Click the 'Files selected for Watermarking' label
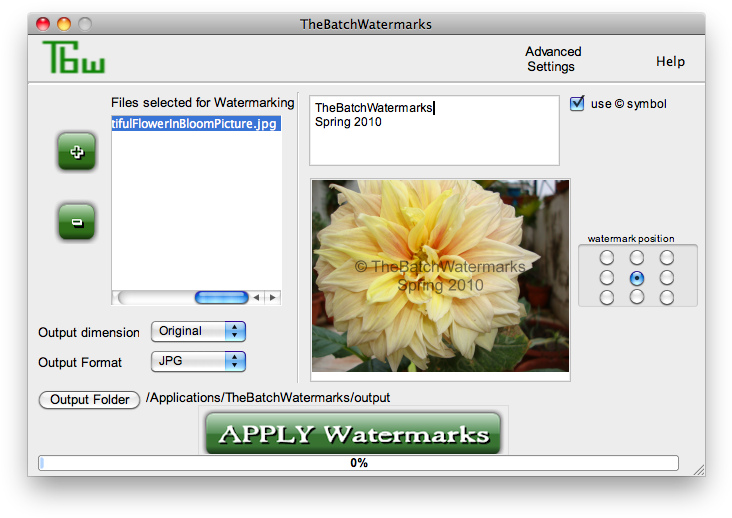The width and height of the screenshot is (732, 518). tap(203, 103)
